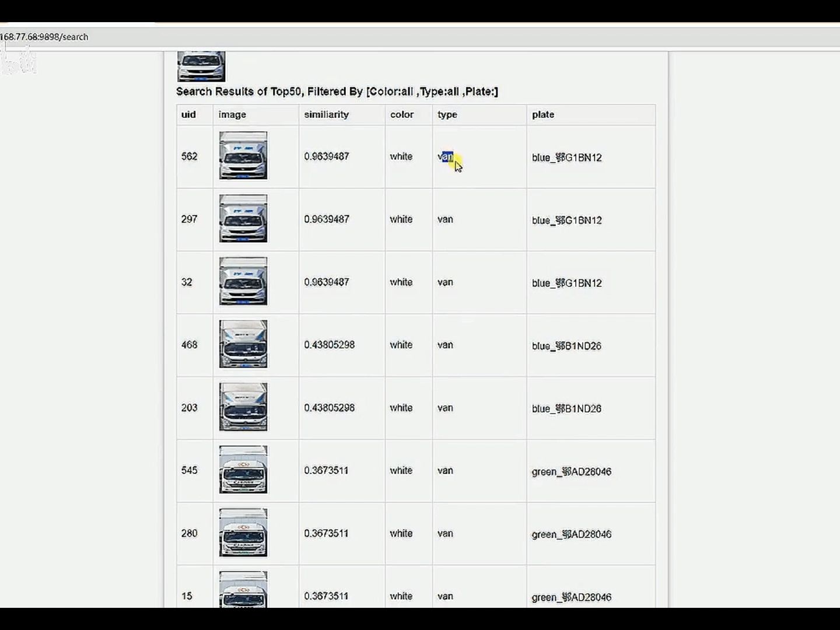Click the 'plate' column header
840x630 pixels.
[543, 114]
